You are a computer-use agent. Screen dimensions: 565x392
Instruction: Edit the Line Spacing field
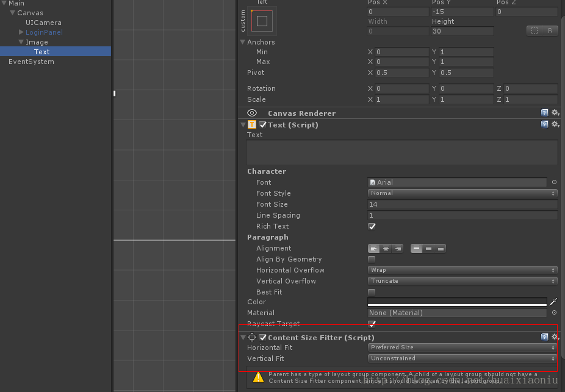click(x=462, y=215)
